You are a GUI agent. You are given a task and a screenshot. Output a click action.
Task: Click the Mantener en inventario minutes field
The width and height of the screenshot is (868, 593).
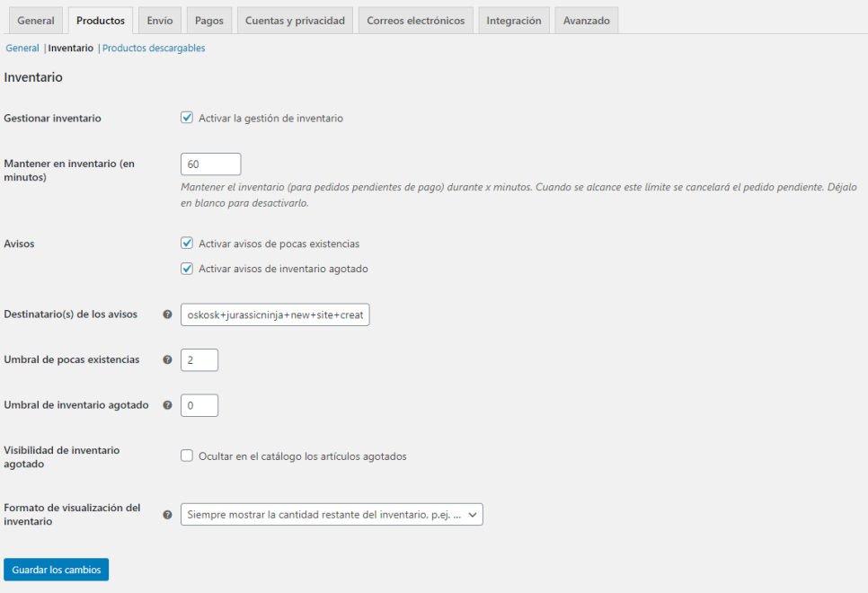[211, 164]
